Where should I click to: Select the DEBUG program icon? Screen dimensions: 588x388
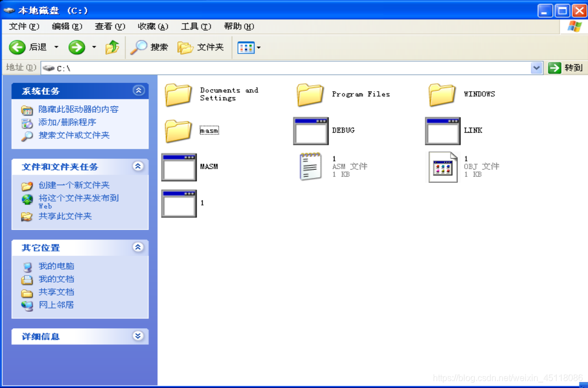(x=311, y=131)
